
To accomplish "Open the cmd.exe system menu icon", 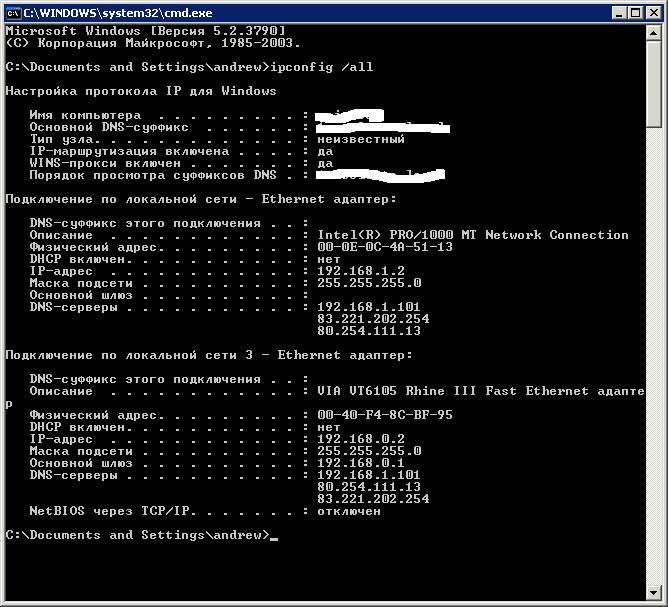I will point(13,13).
